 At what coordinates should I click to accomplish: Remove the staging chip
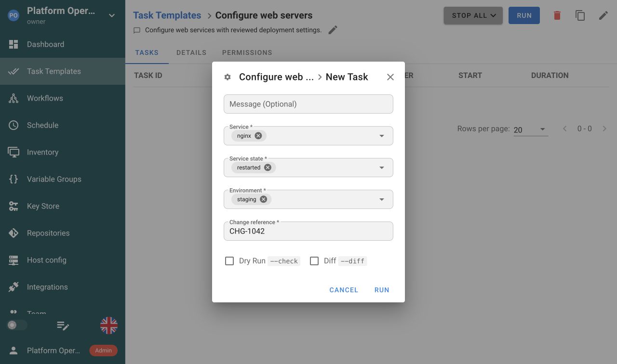263,199
